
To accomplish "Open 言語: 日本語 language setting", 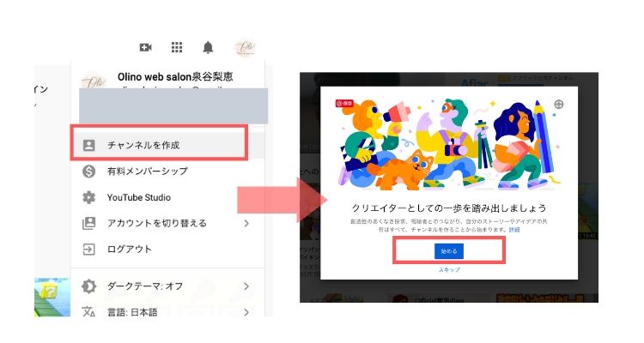I will (167, 312).
